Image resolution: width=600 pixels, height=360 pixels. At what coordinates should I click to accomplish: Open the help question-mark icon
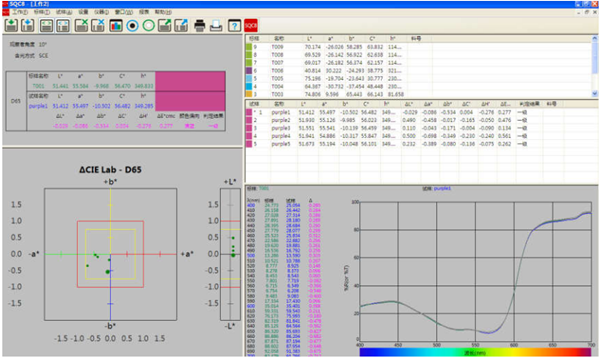click(234, 26)
